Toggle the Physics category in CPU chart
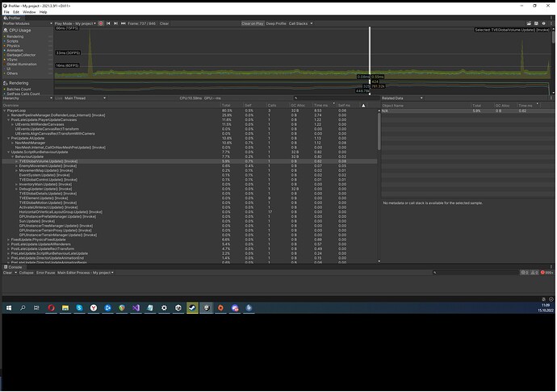 [12, 46]
